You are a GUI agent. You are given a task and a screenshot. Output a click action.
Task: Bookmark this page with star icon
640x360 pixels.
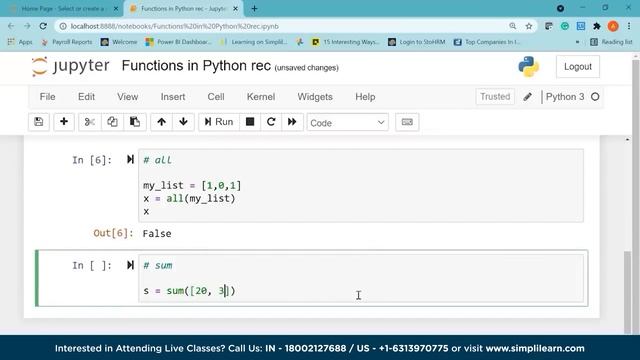click(x=529, y=26)
